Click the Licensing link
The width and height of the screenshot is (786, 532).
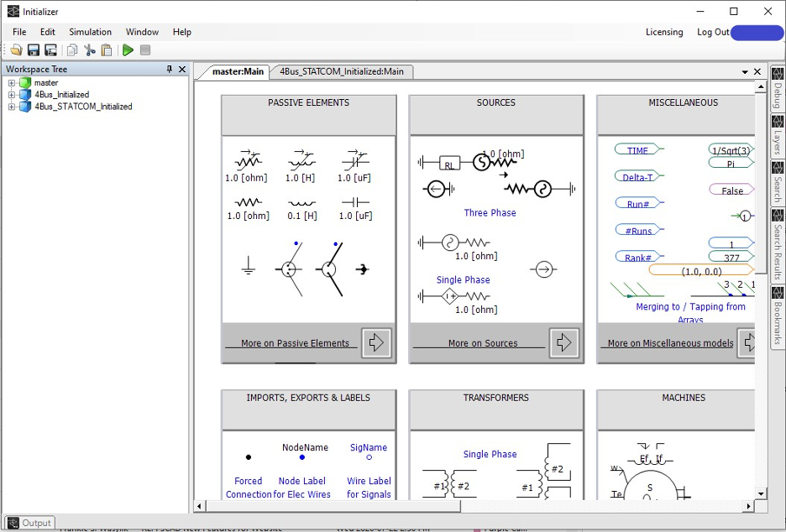(x=664, y=32)
